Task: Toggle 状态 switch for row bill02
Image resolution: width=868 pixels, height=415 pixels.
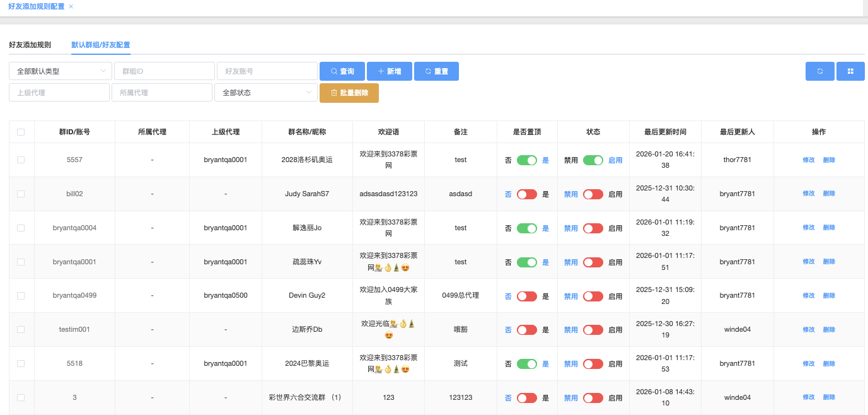Action: (593, 194)
